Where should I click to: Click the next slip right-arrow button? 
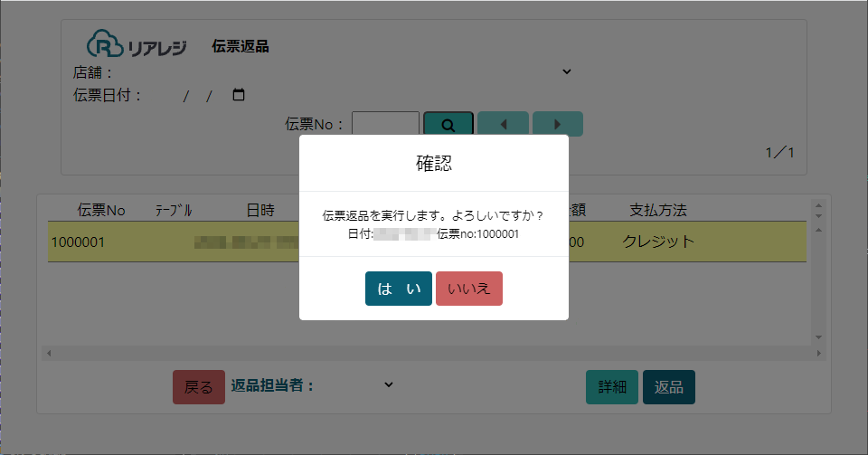(558, 125)
